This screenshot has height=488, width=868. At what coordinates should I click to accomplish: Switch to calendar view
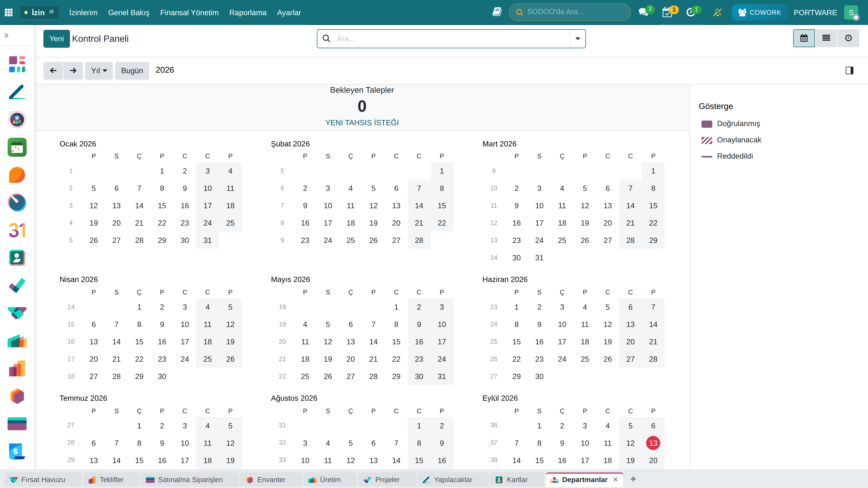pos(804,38)
